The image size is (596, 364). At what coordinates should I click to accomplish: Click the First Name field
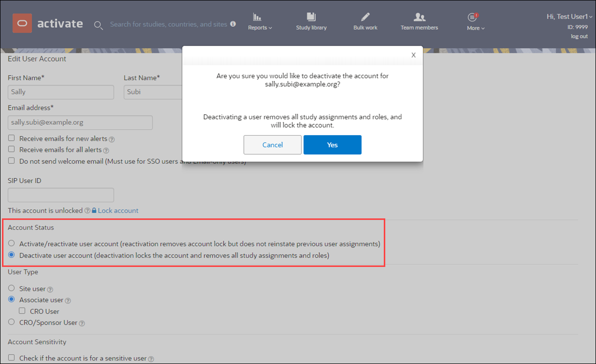(61, 92)
